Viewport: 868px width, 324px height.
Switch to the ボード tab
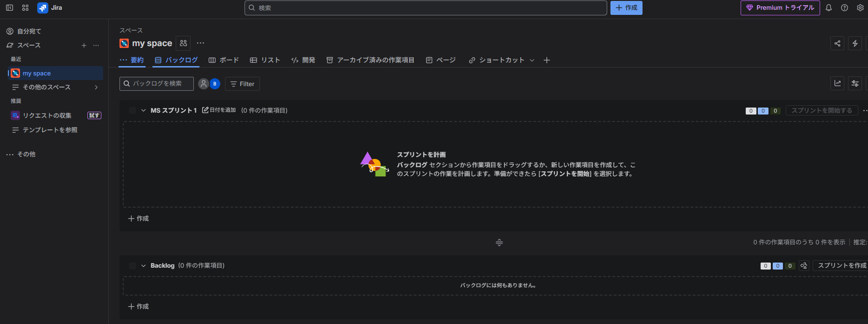pos(224,60)
